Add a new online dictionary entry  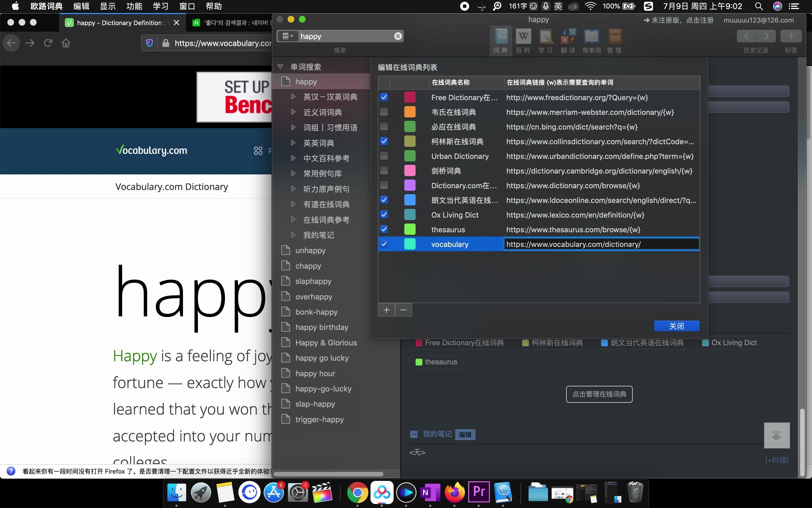pyautogui.click(x=387, y=310)
